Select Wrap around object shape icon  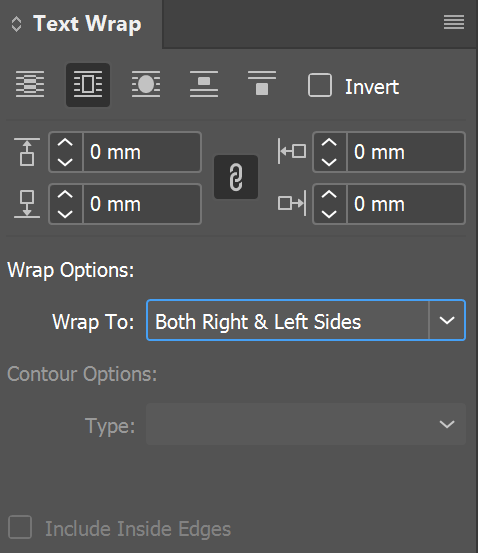146,84
